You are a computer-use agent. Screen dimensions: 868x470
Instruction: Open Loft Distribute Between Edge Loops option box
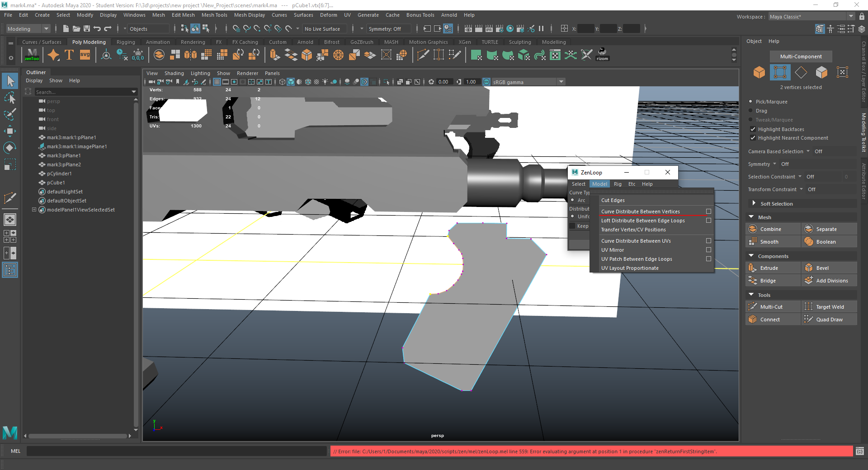tap(708, 221)
